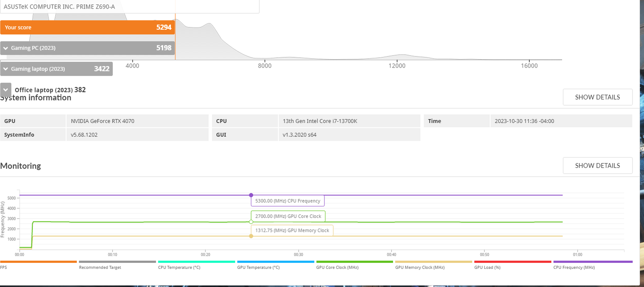644x287 pixels.
Task: Click the 2700.00 (MHz) GPU Core Clock tooltip
Action: [x=288, y=216]
